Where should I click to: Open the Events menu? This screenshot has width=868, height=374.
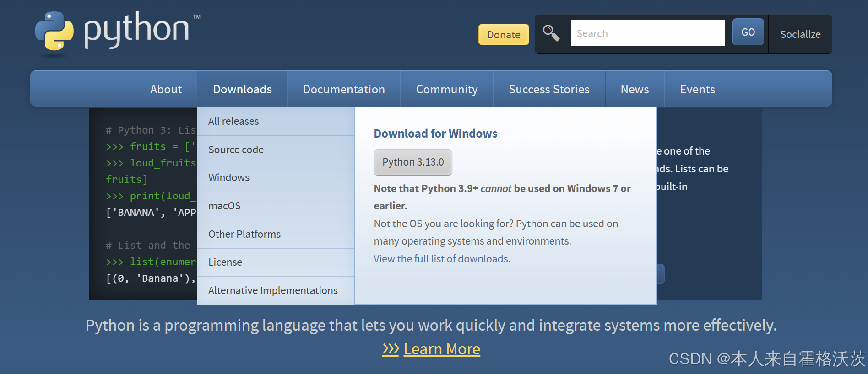pos(697,89)
